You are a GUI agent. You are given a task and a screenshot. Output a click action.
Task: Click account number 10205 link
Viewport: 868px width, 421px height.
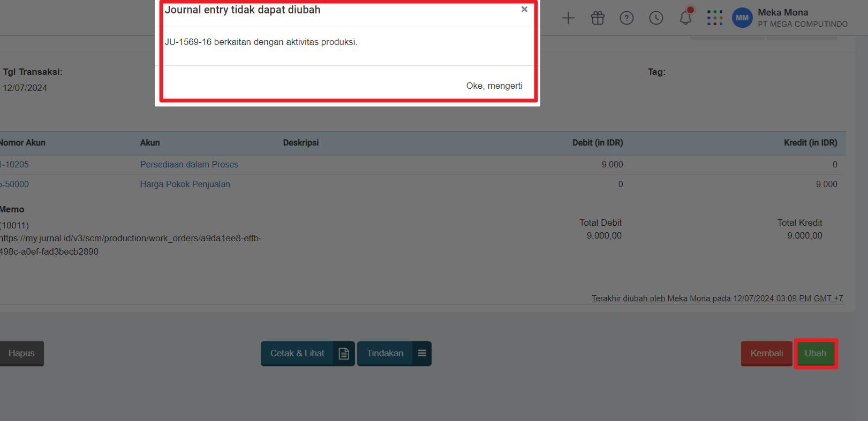(x=16, y=165)
